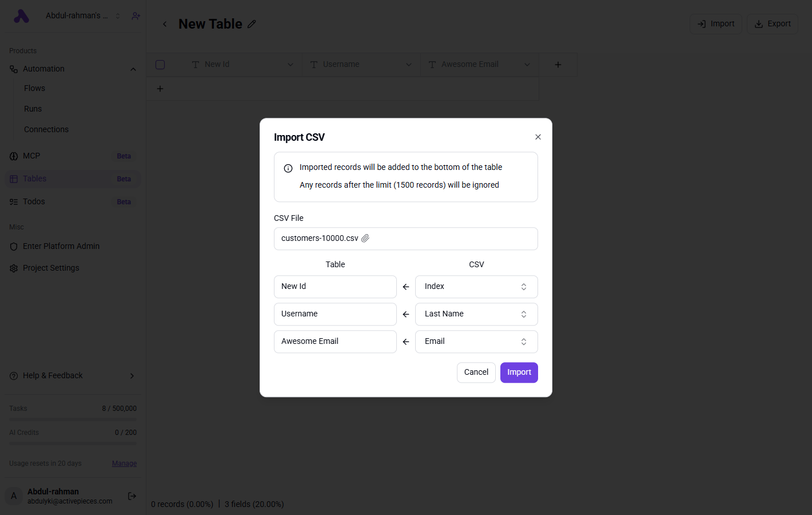
Task: Click the paperclip attachment icon in CSV File field
Action: coord(365,238)
